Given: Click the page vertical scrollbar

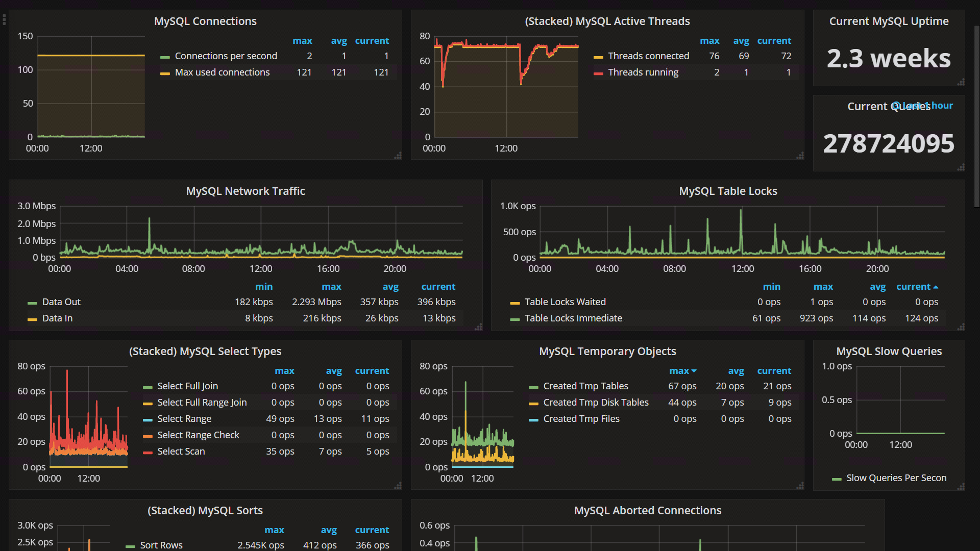Looking at the screenshot, I should (x=976, y=116).
